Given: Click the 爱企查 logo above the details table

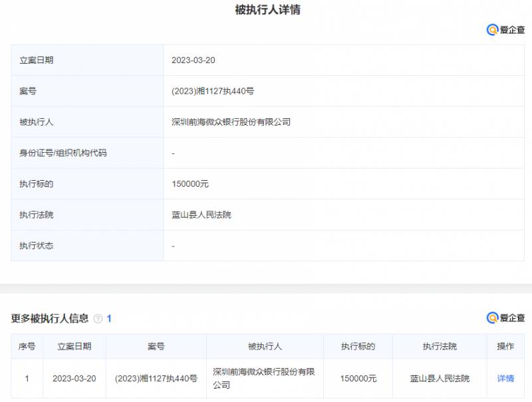Looking at the screenshot, I should (x=505, y=30).
